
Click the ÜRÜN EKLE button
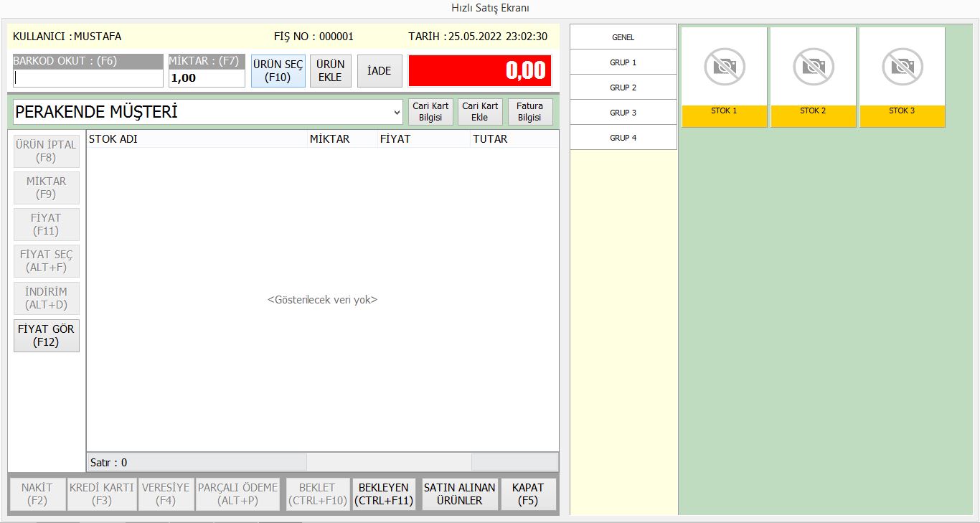coord(331,71)
